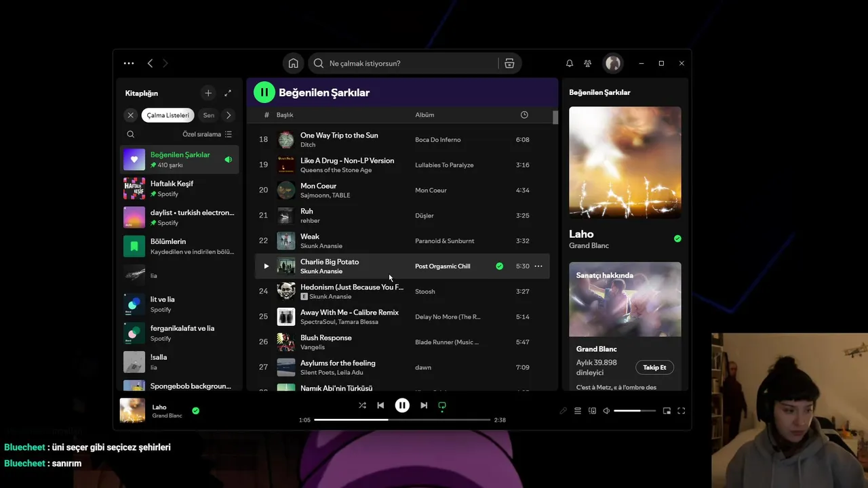Open the play queue icon
The width and height of the screenshot is (868, 488).
point(578,411)
